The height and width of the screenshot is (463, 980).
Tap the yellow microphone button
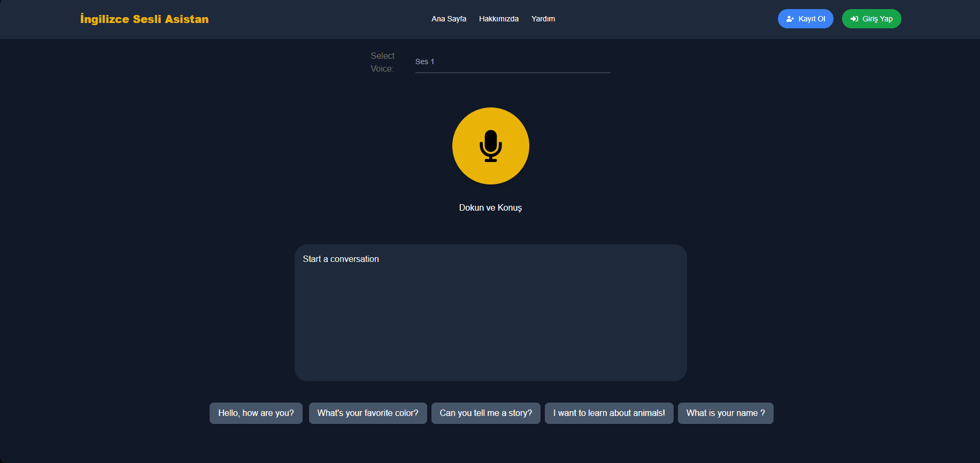pyautogui.click(x=490, y=146)
